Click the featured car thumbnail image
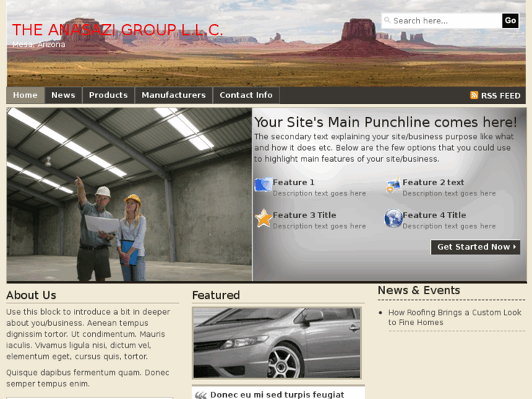This screenshot has width=532, height=399. tap(277, 343)
